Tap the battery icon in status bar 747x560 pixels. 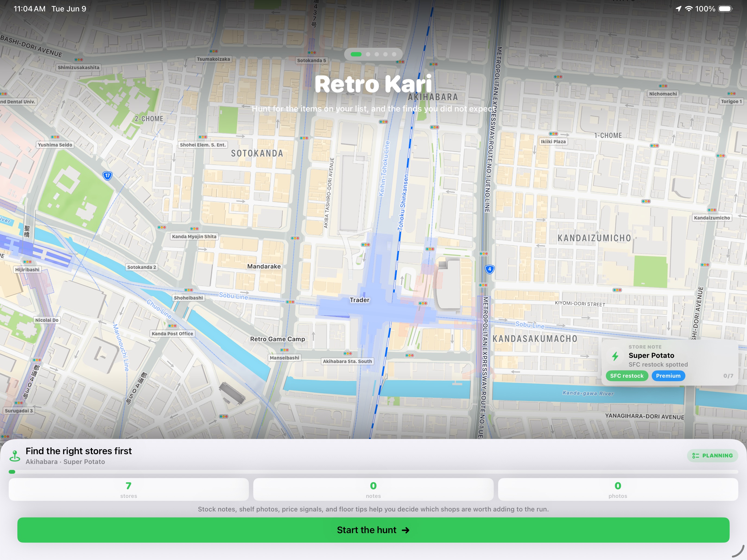(x=725, y=9)
